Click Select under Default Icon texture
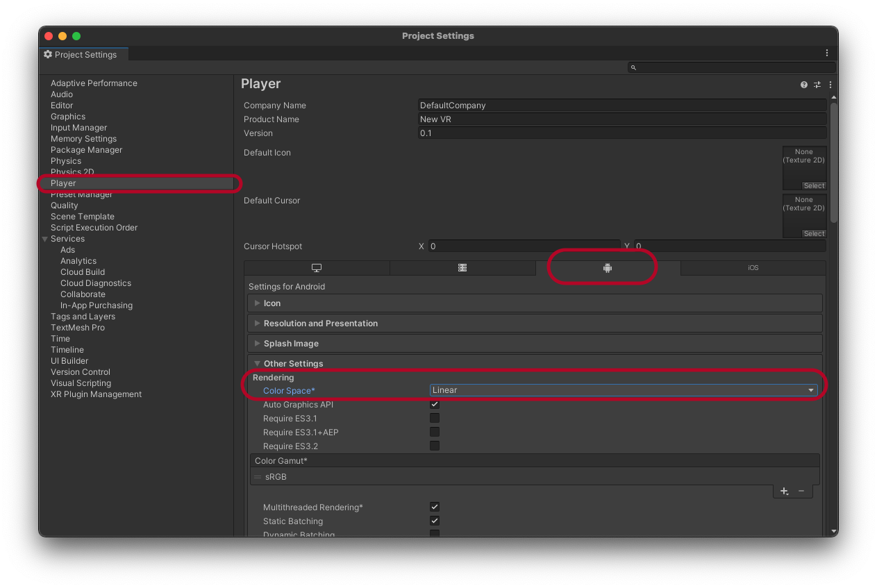This screenshot has width=877, height=588. (814, 186)
